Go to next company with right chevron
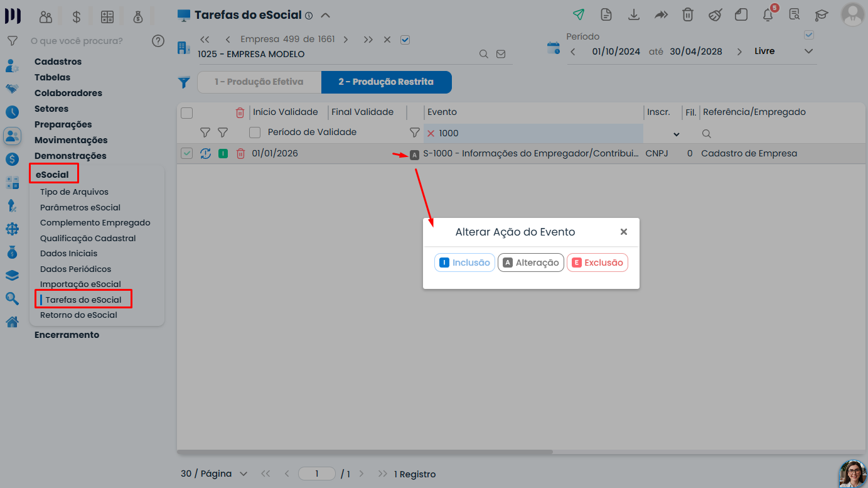 click(x=346, y=40)
